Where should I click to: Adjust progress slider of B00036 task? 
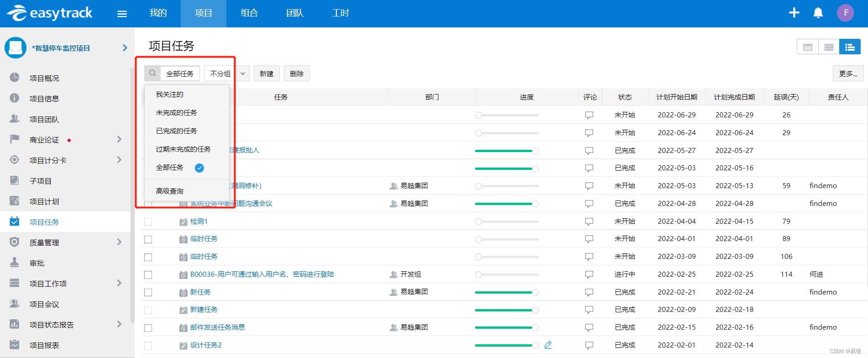507,274
